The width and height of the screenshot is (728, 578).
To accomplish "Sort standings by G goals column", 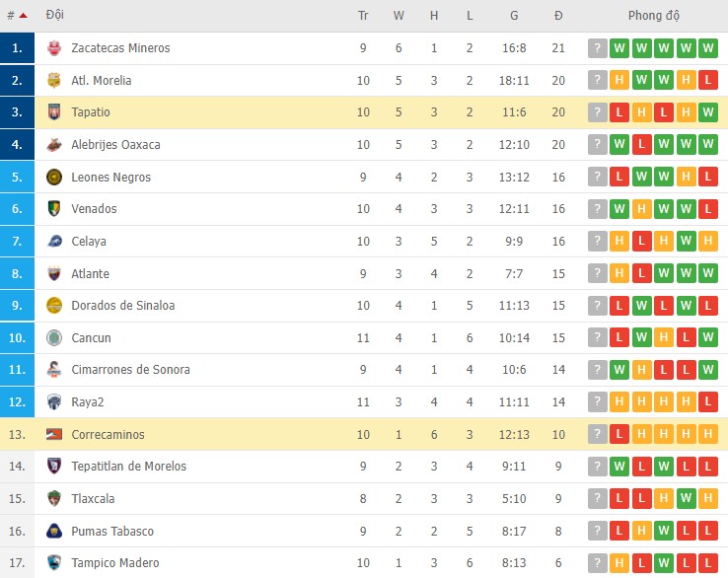I will click(x=514, y=16).
